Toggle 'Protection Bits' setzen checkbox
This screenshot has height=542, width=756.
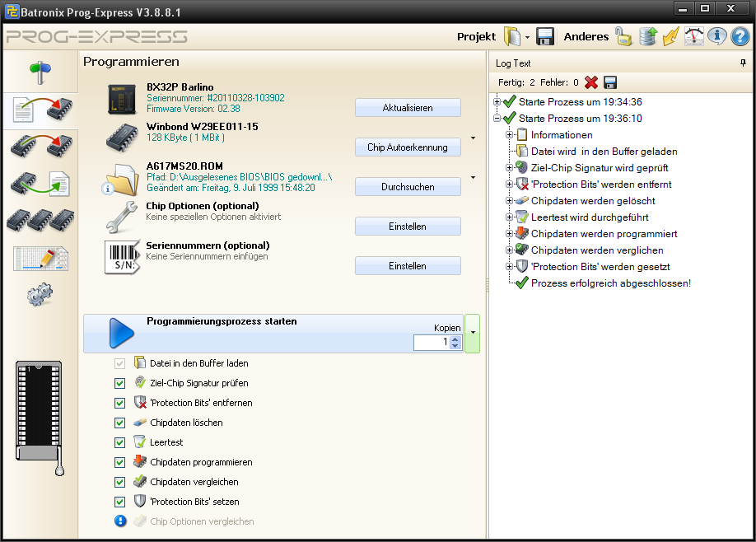coord(119,502)
